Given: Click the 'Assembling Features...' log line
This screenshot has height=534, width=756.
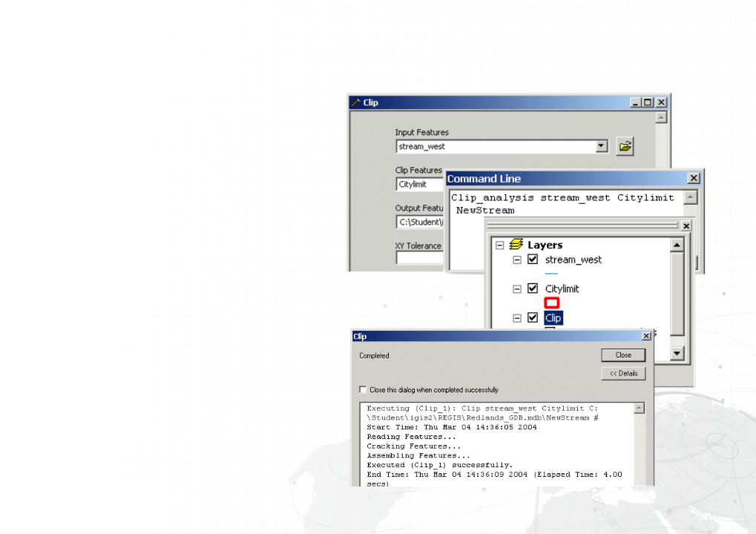Looking at the screenshot, I should [x=418, y=455].
